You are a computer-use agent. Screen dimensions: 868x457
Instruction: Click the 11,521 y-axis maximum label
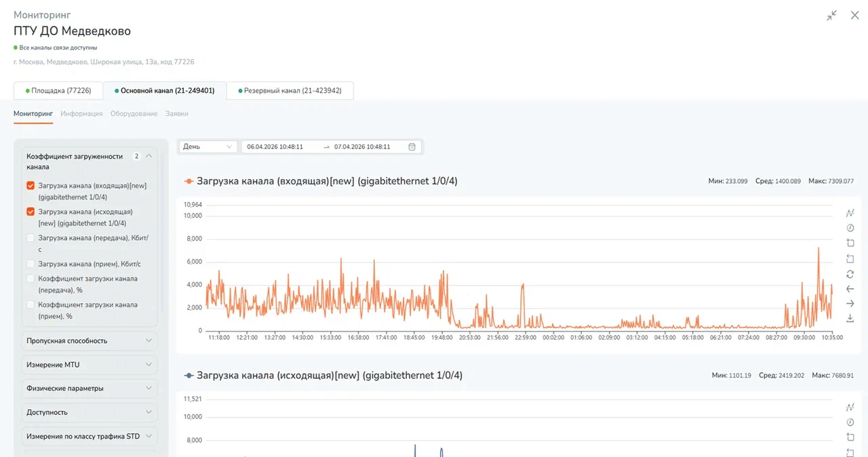193,399
